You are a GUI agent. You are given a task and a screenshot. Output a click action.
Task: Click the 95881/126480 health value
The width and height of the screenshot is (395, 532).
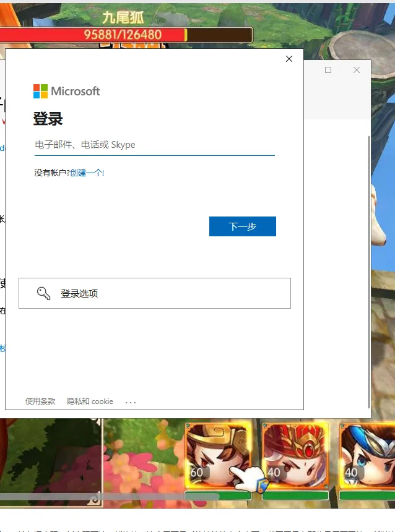pos(123,35)
